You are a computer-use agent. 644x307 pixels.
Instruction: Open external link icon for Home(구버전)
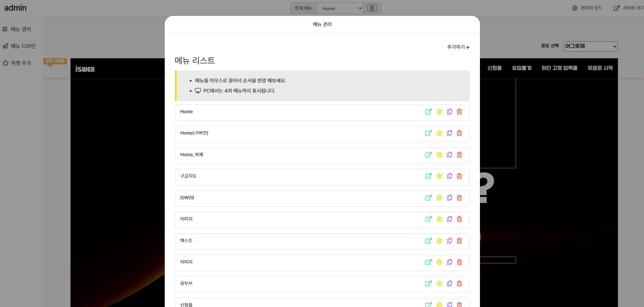428,133
